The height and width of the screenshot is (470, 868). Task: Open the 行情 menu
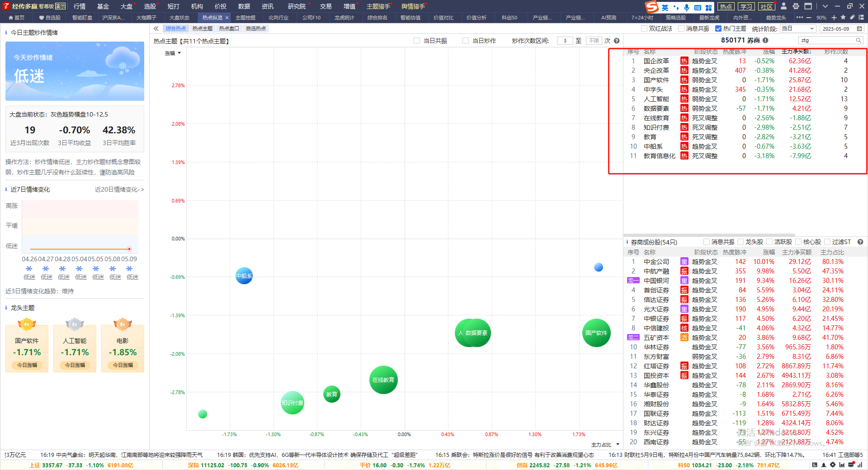point(80,6)
